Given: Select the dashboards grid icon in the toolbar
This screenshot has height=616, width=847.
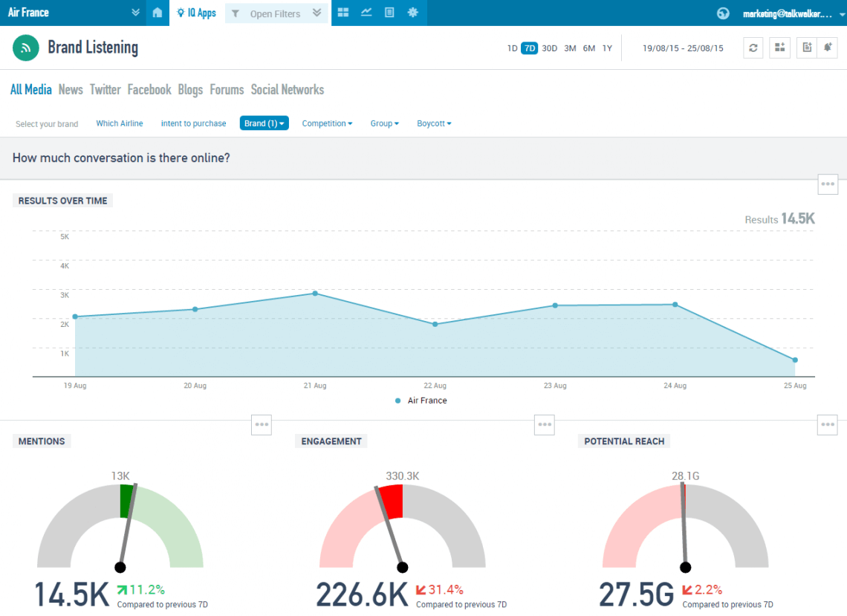Looking at the screenshot, I should tap(343, 12).
